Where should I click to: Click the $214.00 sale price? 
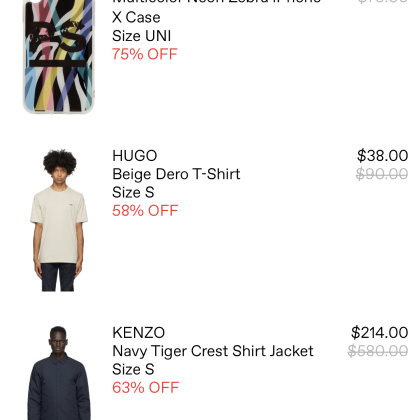click(379, 333)
